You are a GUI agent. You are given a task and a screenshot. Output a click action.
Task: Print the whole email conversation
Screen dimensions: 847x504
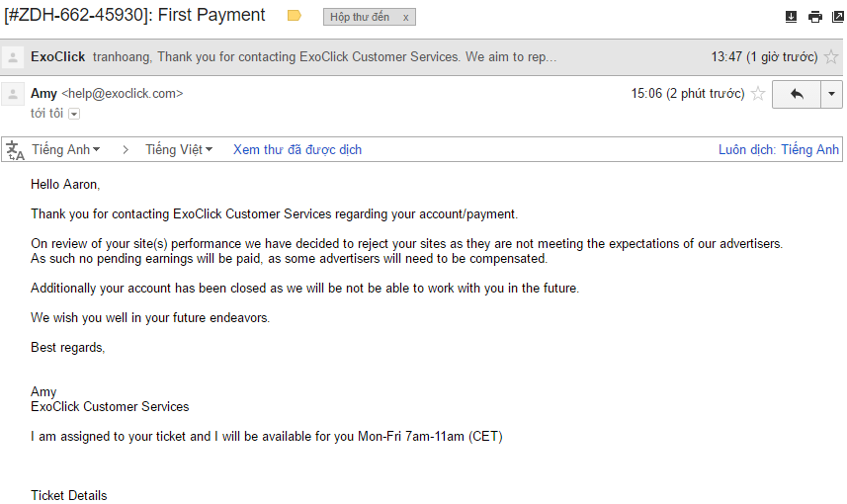pos(814,17)
